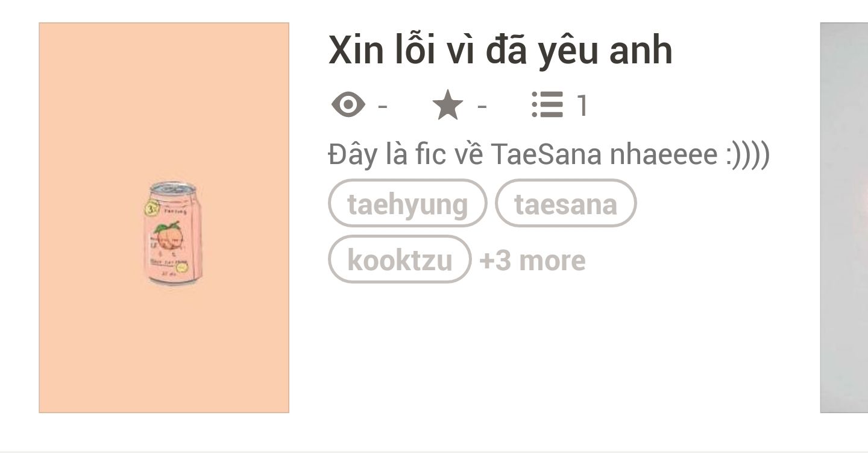The height and width of the screenshot is (456, 868).
Task: Open the peach-colored story cover
Action: [x=164, y=218]
